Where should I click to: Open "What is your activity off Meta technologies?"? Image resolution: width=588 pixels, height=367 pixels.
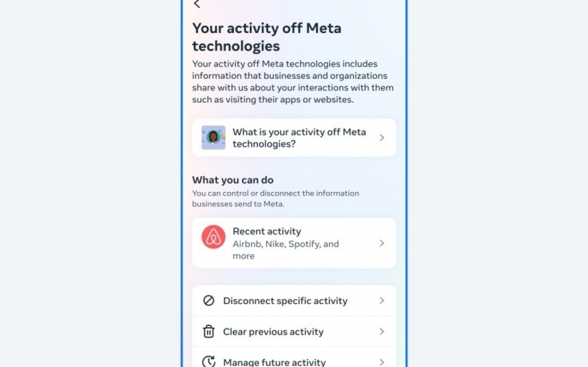coord(299,138)
